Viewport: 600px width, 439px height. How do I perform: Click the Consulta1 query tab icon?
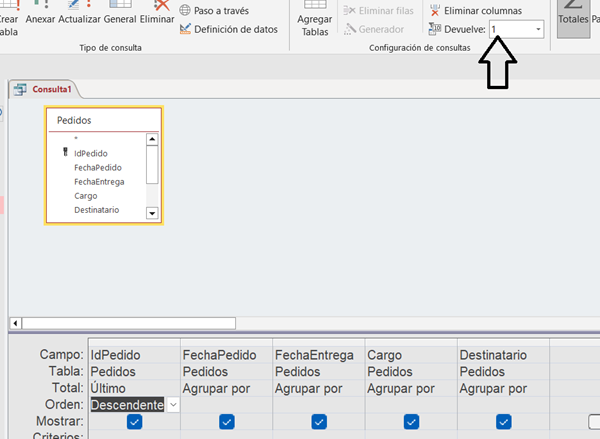point(20,90)
